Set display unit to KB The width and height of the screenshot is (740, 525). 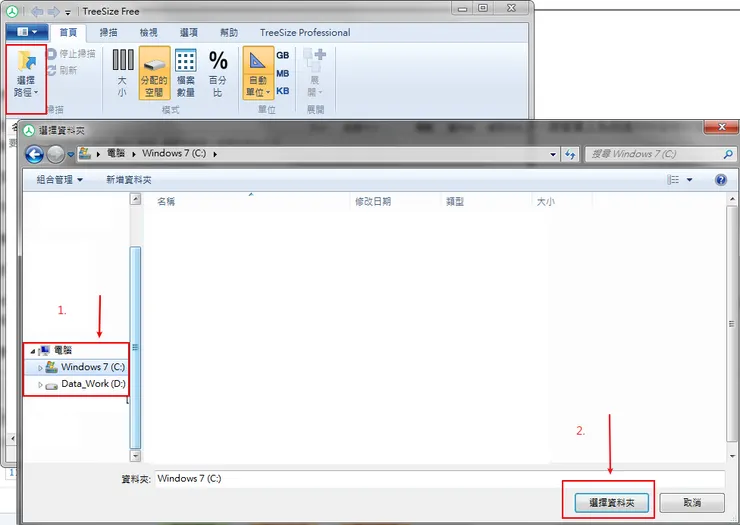tap(283, 91)
